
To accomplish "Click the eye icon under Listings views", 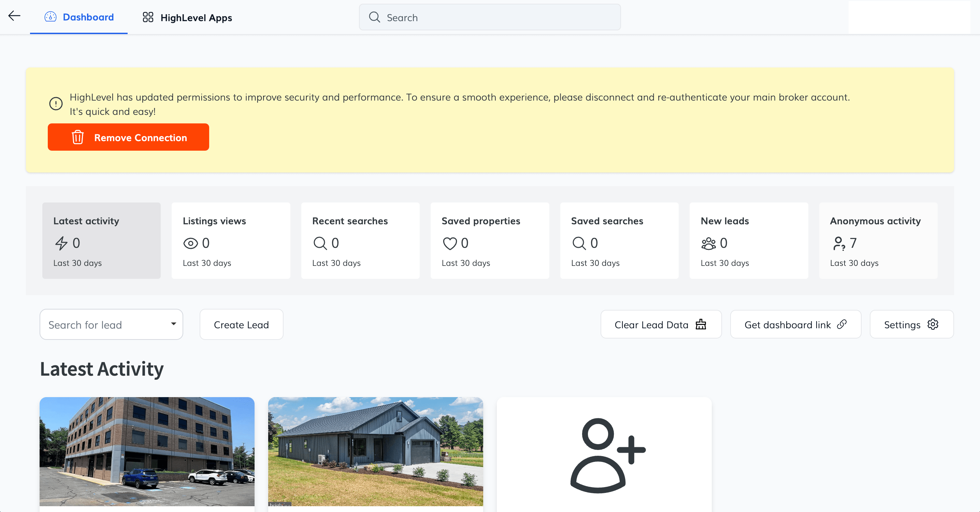I will pyautogui.click(x=191, y=243).
